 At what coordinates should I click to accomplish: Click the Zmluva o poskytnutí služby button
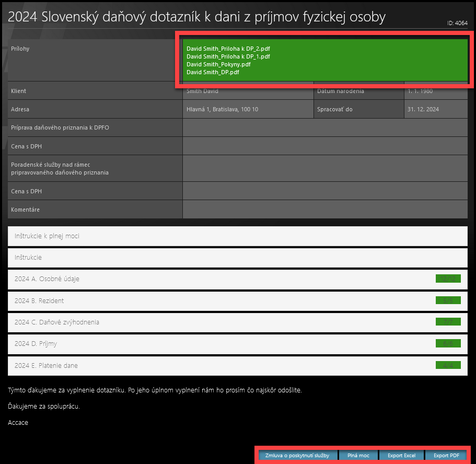click(297, 456)
